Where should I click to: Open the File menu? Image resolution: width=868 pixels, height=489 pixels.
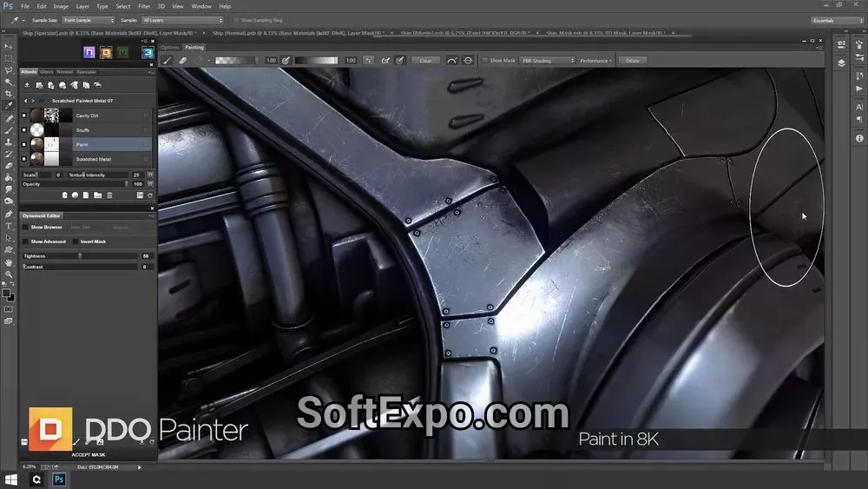pyautogui.click(x=25, y=6)
